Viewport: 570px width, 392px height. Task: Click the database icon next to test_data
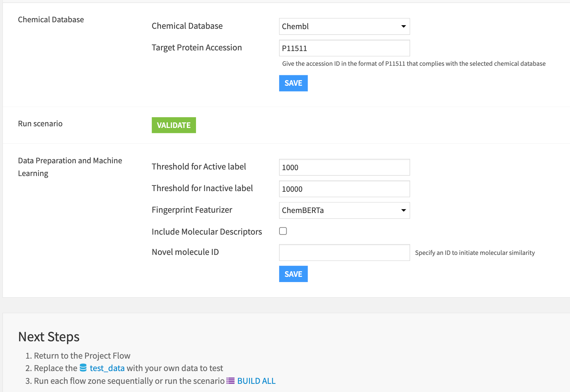pyautogui.click(x=83, y=368)
